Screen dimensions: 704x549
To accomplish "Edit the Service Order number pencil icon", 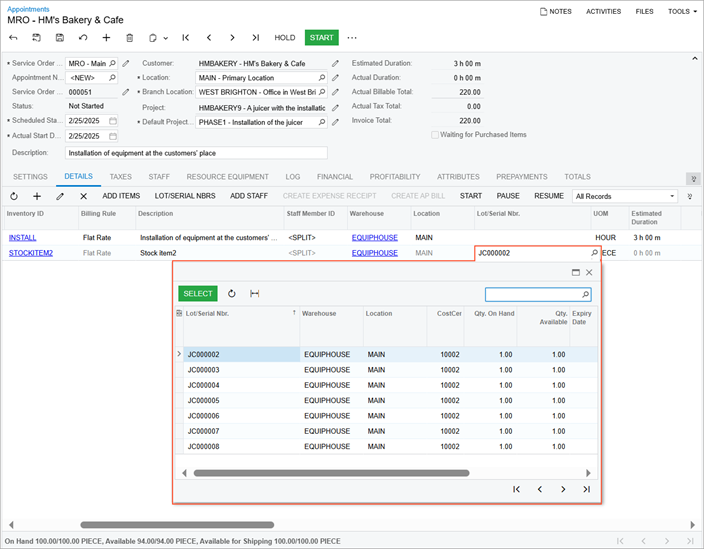I will [x=126, y=92].
